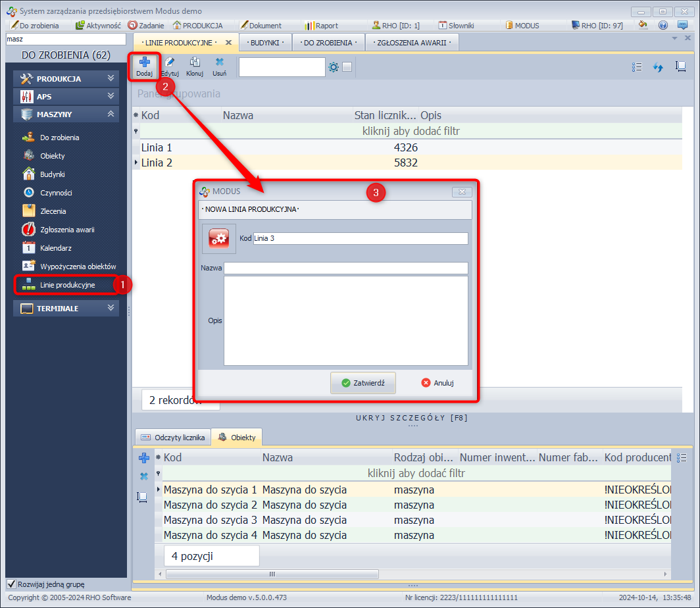This screenshot has width=700, height=608.
Task: Switch to the BUDYNKI tab
Action: pos(266,42)
